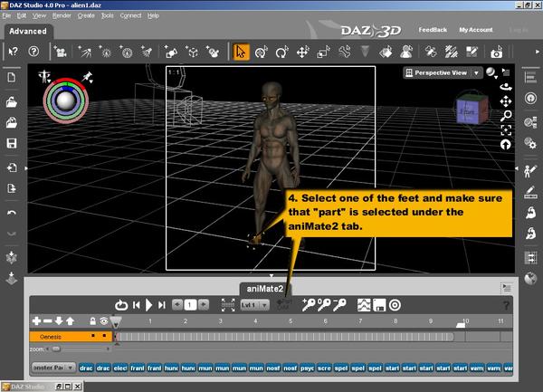Image resolution: width=543 pixels, height=392 pixels.
Task: Click the pan view viewport control
Action: (506, 101)
